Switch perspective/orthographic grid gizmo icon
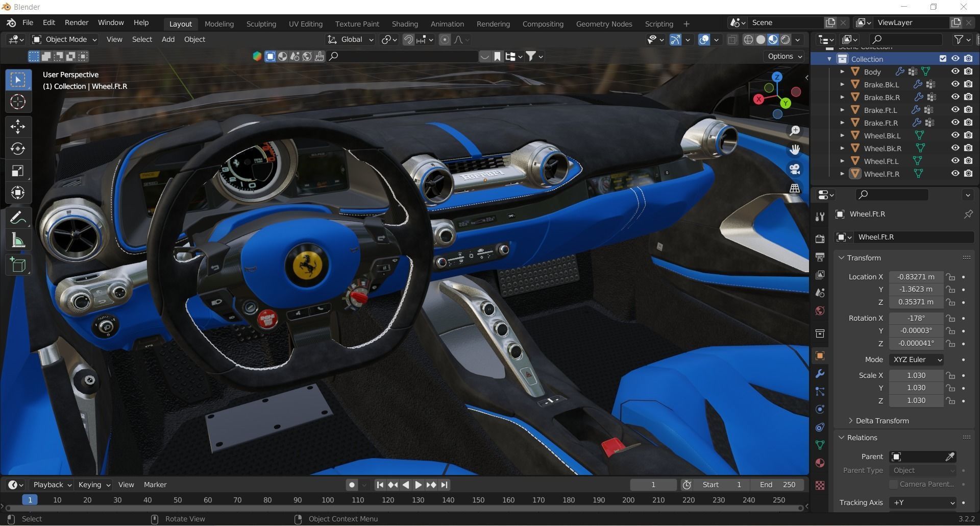The width and height of the screenshot is (980, 526). [795, 188]
